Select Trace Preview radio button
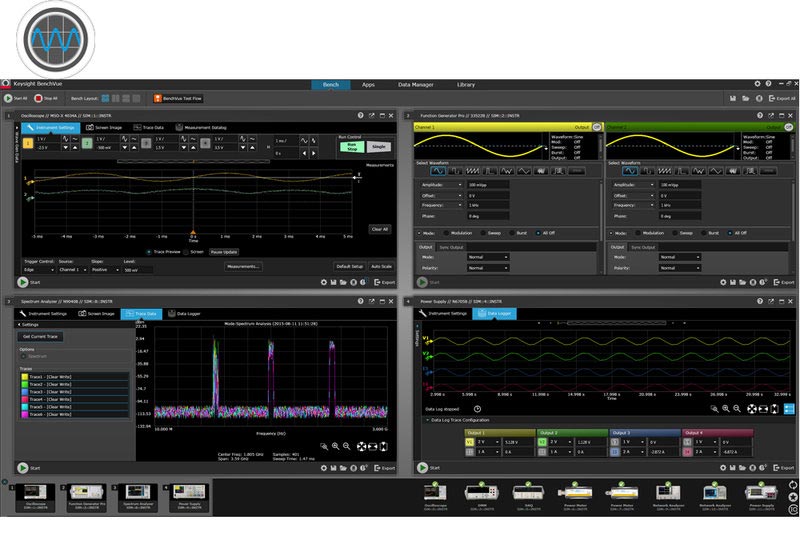This screenshot has width=800, height=560. tap(149, 252)
